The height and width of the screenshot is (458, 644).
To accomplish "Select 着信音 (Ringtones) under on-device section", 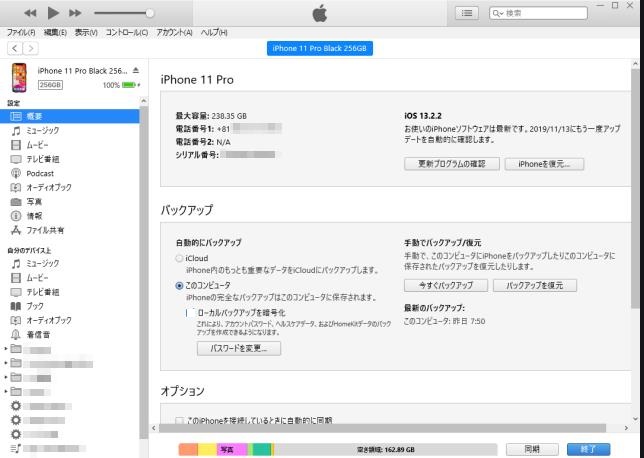I will coord(38,334).
